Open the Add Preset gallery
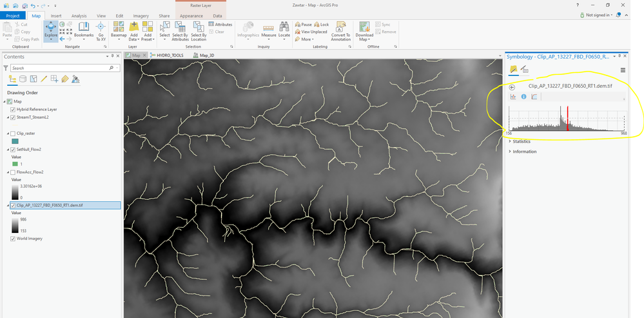 click(x=148, y=31)
